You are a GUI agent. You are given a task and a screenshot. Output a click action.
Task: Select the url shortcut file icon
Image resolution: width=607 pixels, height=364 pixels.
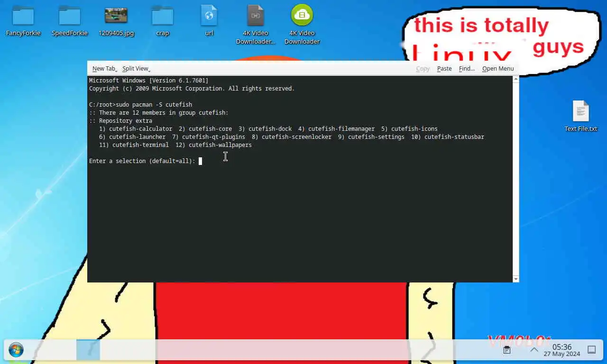coord(209,21)
